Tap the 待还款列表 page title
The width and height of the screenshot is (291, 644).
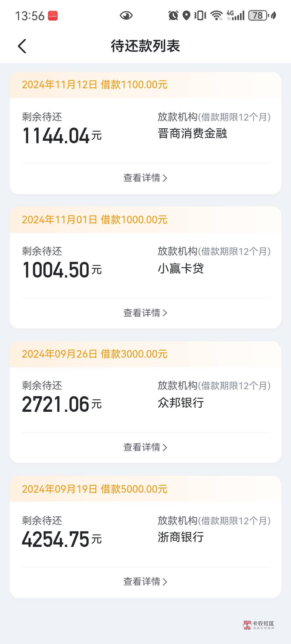point(145,46)
